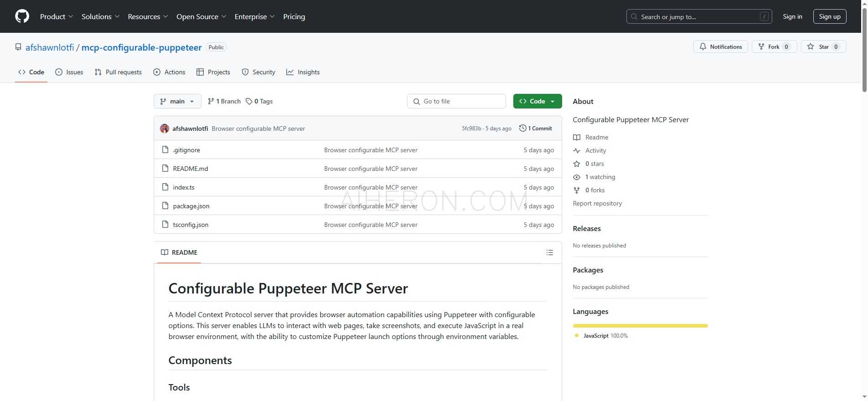The width and height of the screenshot is (868, 401).
Task: Open the Releases heading link
Action: 587,228
